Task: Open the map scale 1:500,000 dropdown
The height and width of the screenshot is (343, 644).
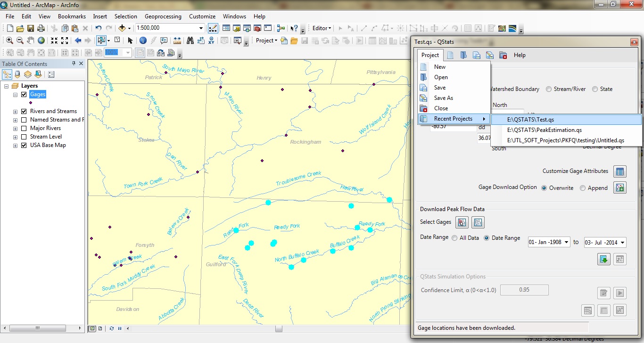Action: (x=201, y=28)
